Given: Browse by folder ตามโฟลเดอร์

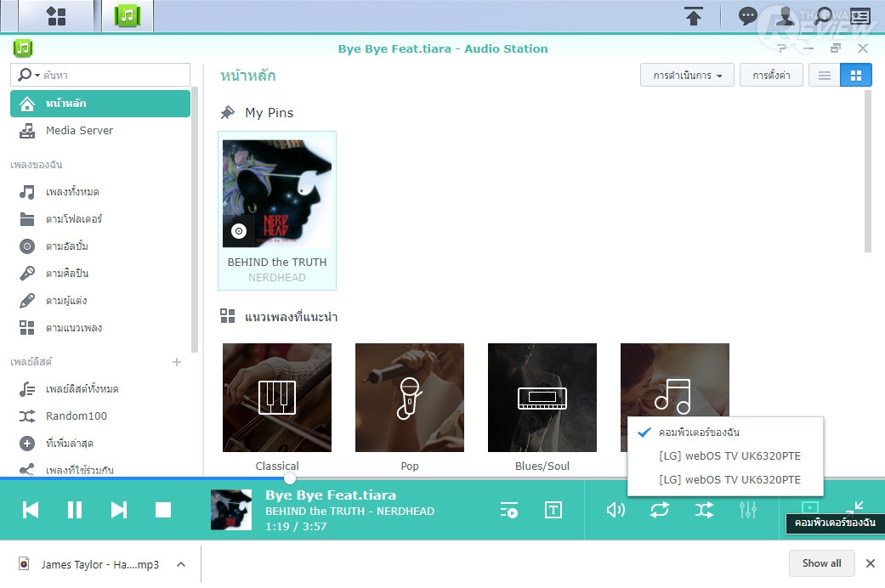Looking at the screenshot, I should tap(100, 219).
